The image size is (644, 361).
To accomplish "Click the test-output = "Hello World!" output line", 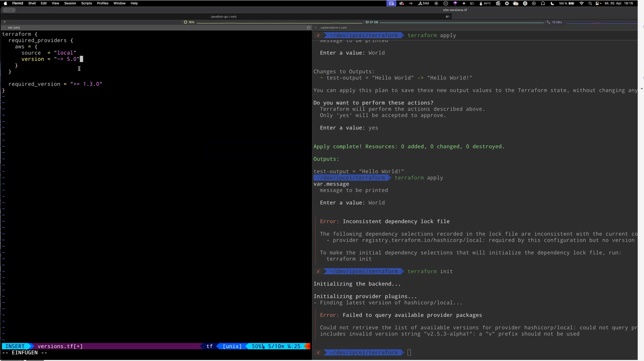I will pos(359,172).
